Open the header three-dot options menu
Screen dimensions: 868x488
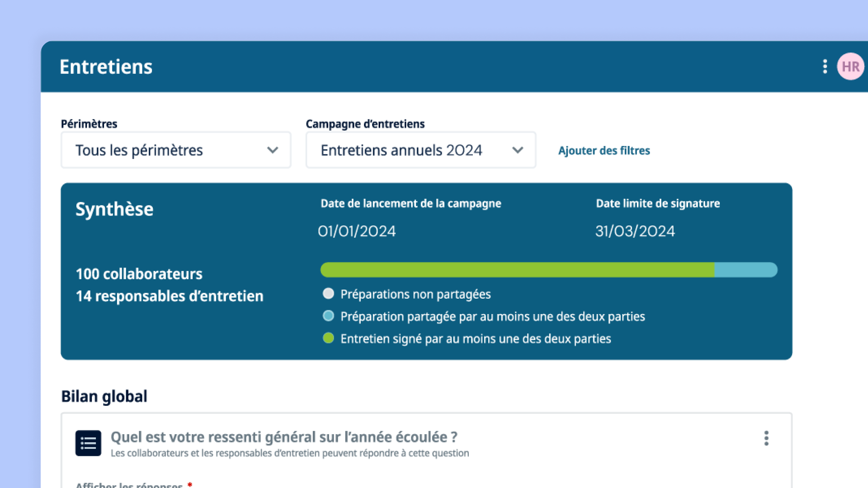(x=825, y=66)
